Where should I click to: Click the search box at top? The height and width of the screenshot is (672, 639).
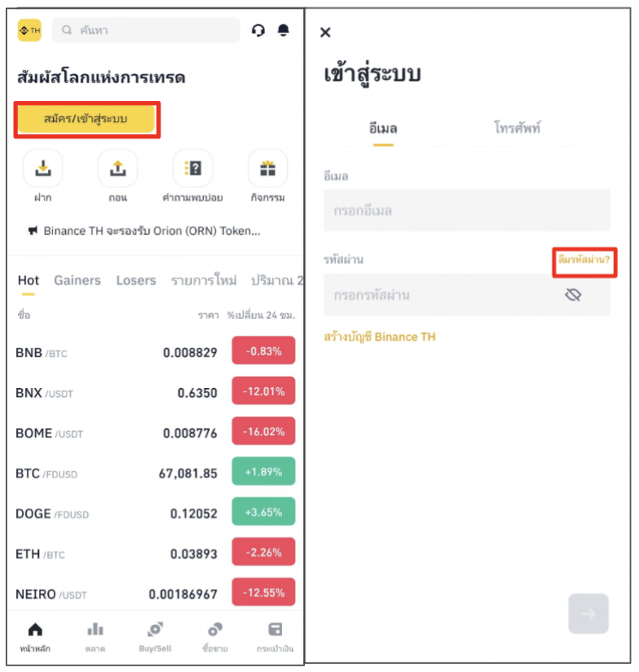[x=146, y=30]
